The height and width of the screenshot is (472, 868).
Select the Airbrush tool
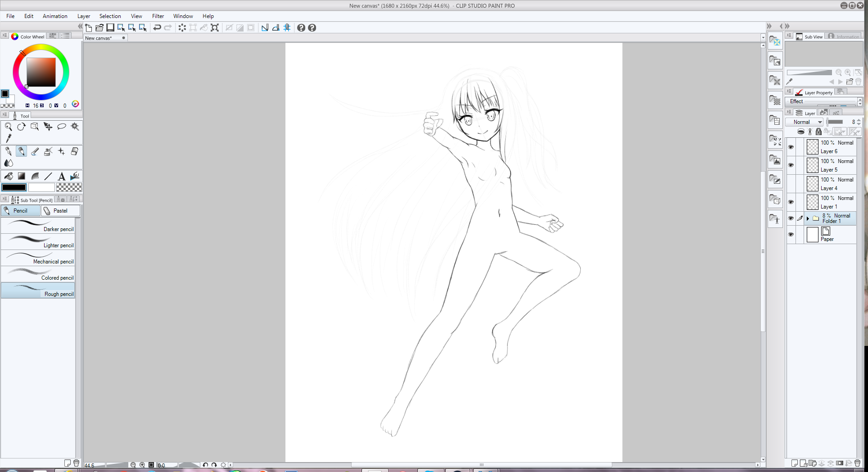[48, 151]
